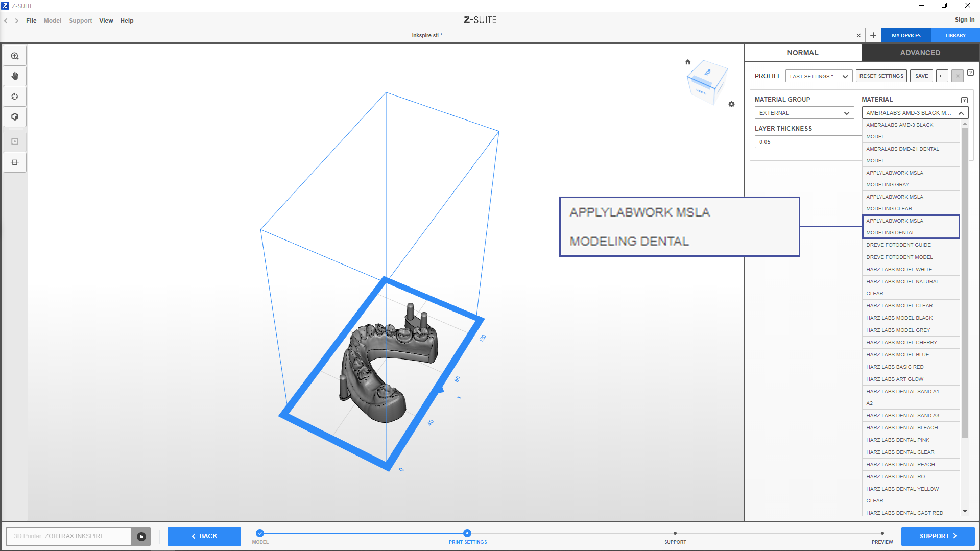Open the Profile dropdown showing Last Settings
980x551 pixels.
coord(818,76)
